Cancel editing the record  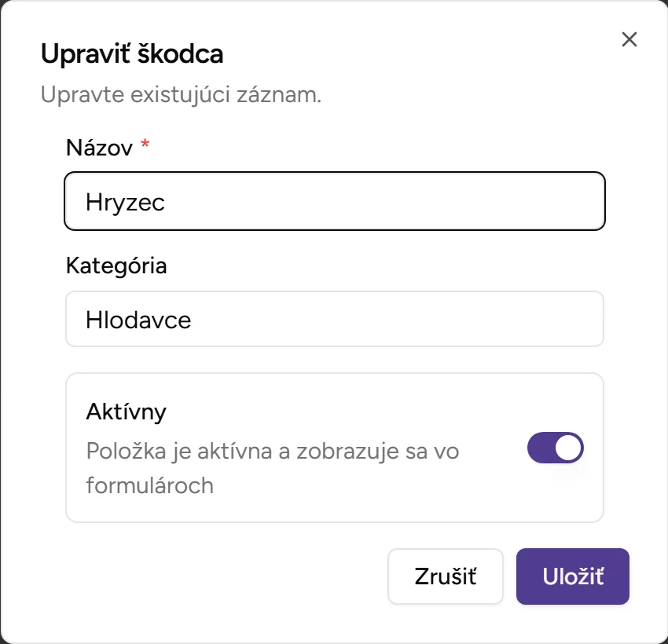(445, 576)
